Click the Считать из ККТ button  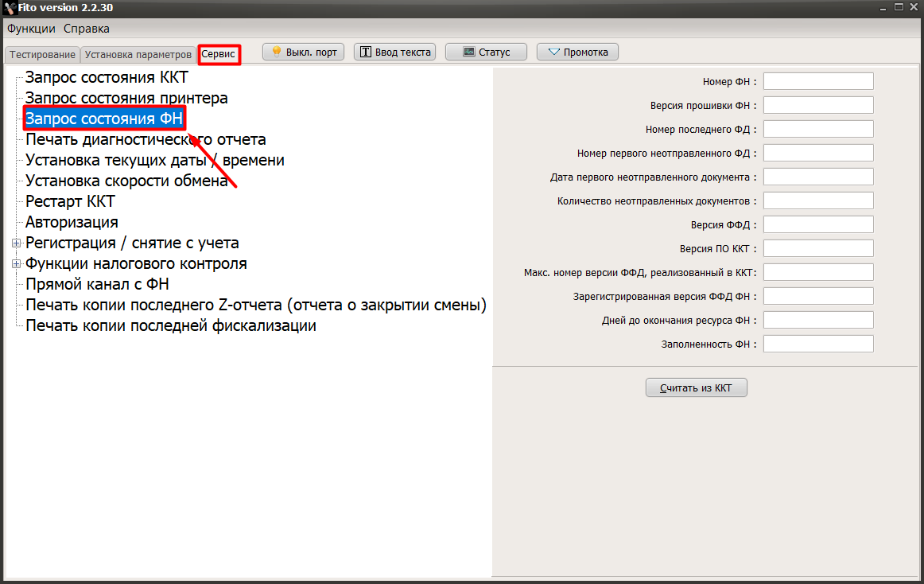696,387
